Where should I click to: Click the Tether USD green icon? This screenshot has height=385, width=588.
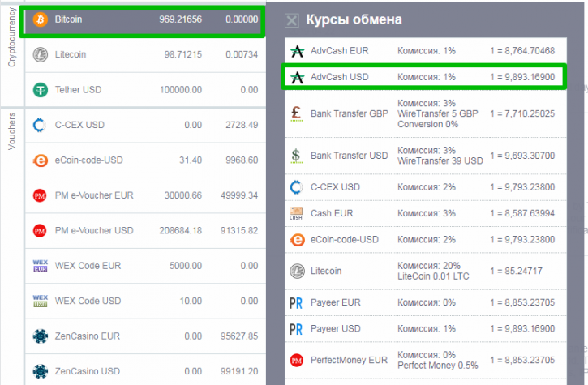(40, 90)
